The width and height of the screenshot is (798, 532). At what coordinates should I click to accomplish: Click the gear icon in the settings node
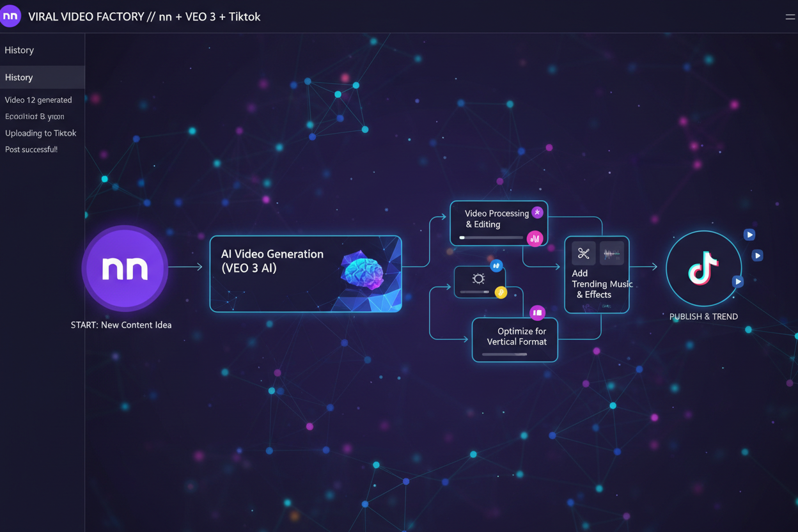pos(478,279)
